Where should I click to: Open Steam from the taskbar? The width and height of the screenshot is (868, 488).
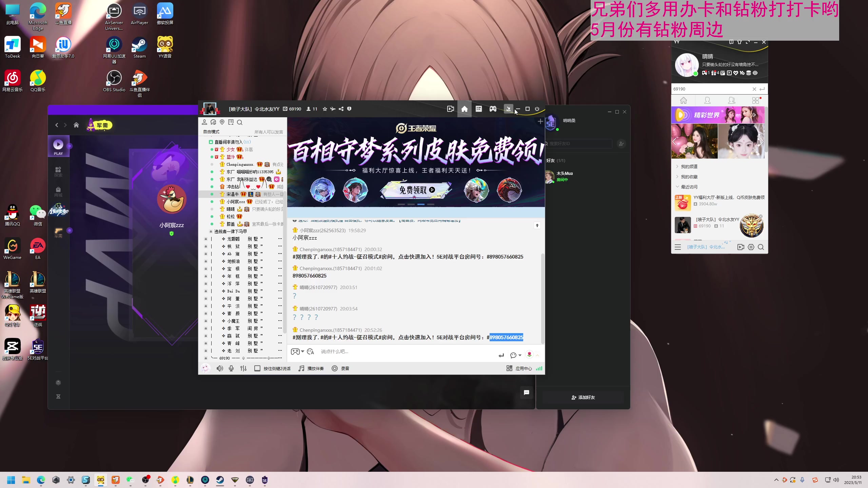[x=220, y=480]
